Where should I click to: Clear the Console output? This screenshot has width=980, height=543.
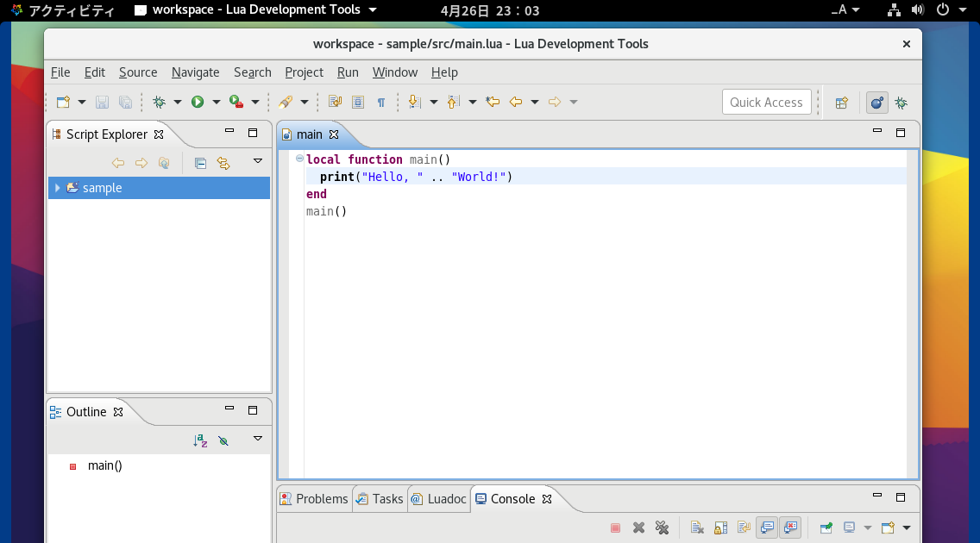tap(697, 527)
